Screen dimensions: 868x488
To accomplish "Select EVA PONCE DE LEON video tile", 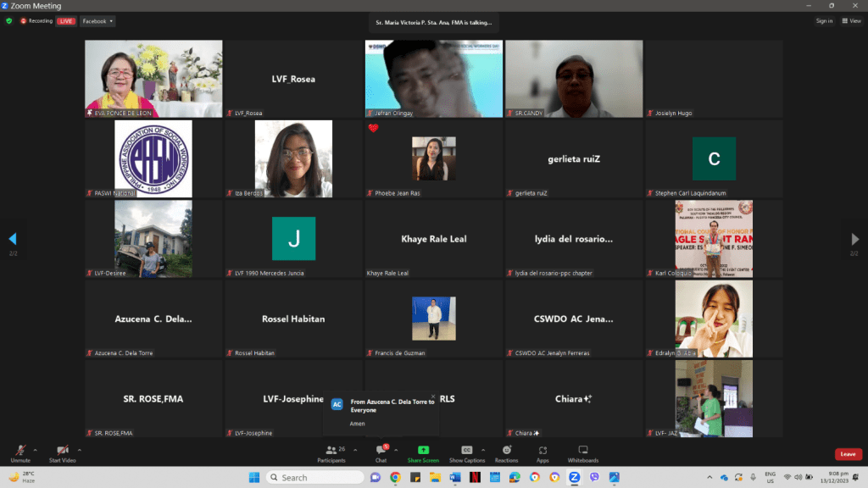I will click(x=153, y=79).
